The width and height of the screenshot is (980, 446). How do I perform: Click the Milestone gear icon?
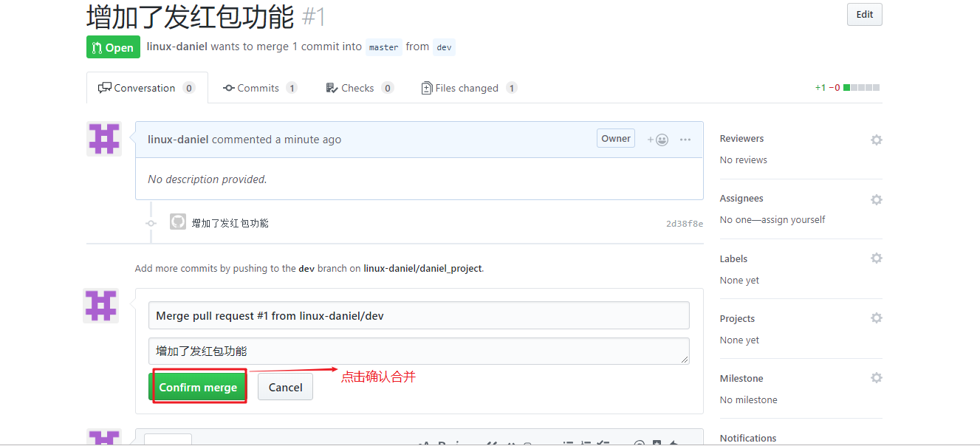[877, 378]
